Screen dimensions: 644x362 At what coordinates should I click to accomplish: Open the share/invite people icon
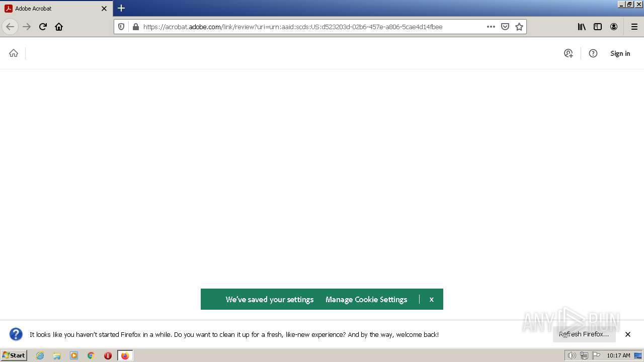pos(569,53)
